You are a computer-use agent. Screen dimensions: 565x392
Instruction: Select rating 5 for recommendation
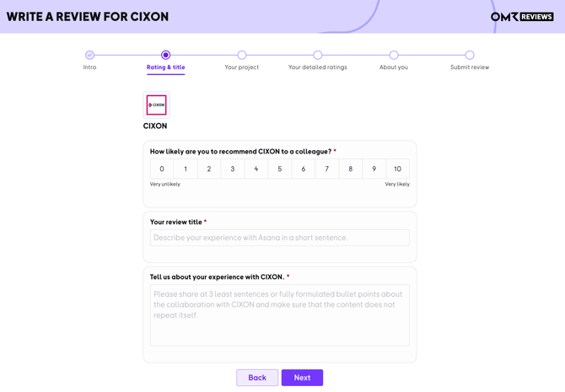point(280,169)
